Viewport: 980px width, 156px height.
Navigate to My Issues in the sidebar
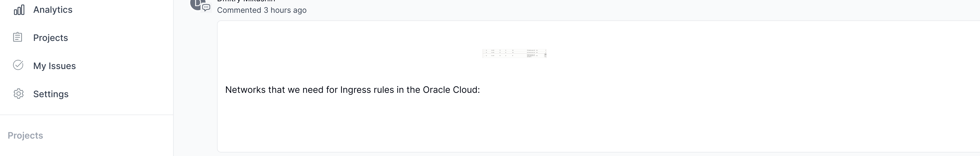pyautogui.click(x=54, y=66)
